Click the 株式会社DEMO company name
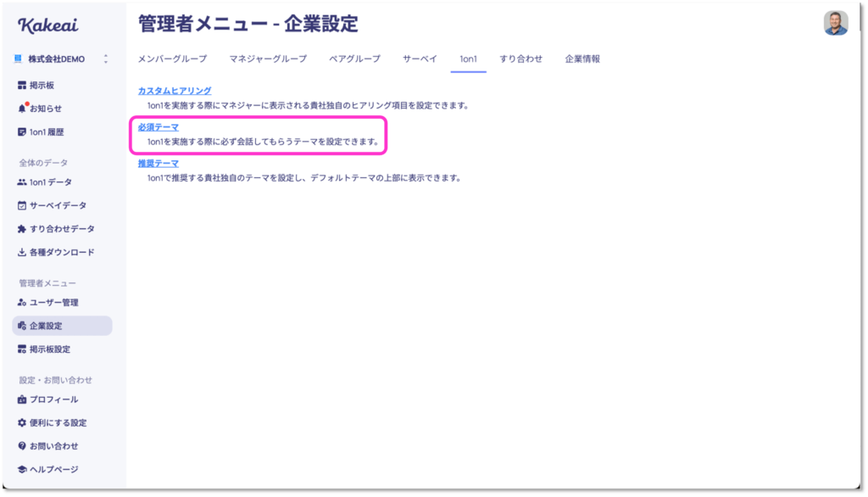The height and width of the screenshot is (497, 868). (x=57, y=59)
